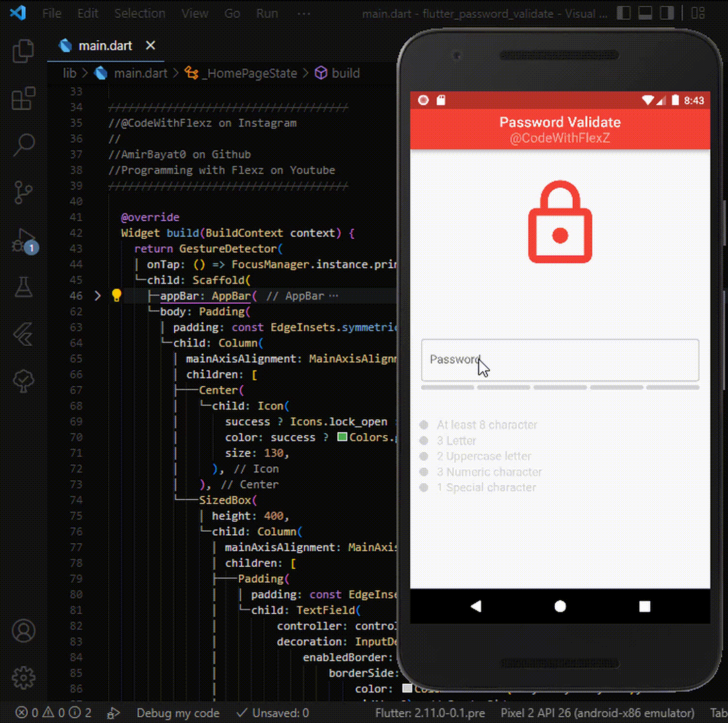
Task: Open the _HomePageState breadcrumb dropdown
Action: tap(250, 73)
